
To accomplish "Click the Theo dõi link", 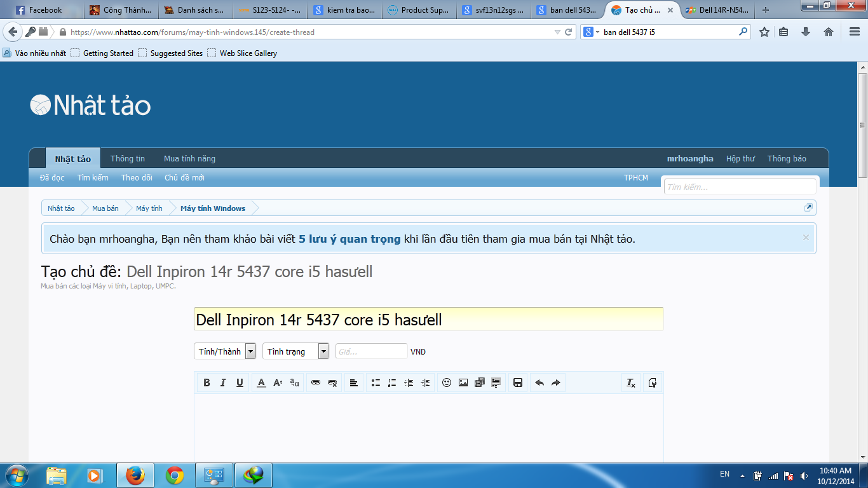I will pyautogui.click(x=137, y=177).
